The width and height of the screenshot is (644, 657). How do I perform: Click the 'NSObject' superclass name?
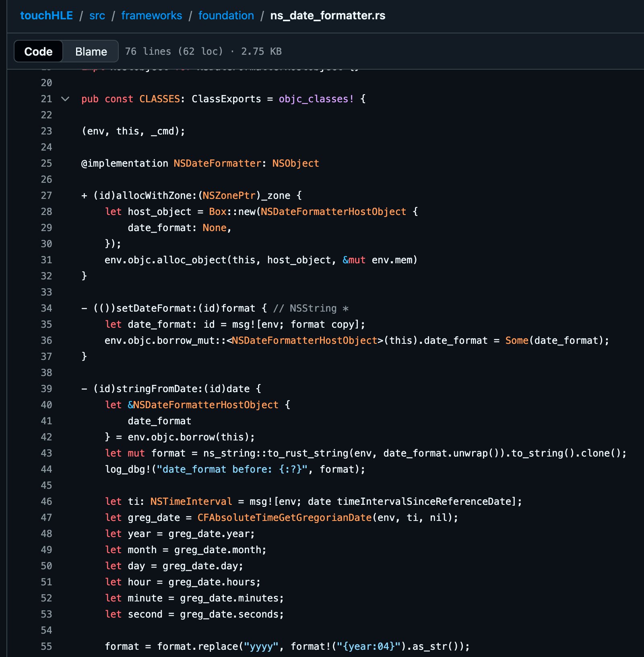295,163
